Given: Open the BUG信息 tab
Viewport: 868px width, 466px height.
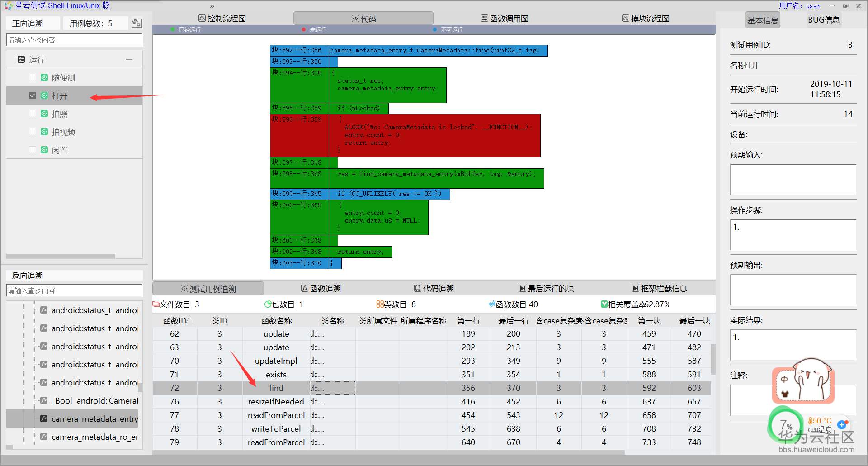Looking at the screenshot, I should (824, 20).
